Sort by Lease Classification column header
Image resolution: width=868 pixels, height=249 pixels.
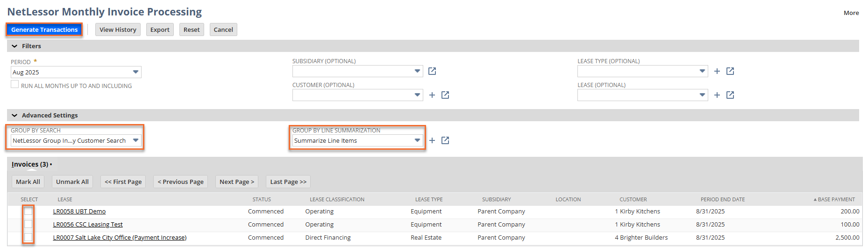point(337,199)
